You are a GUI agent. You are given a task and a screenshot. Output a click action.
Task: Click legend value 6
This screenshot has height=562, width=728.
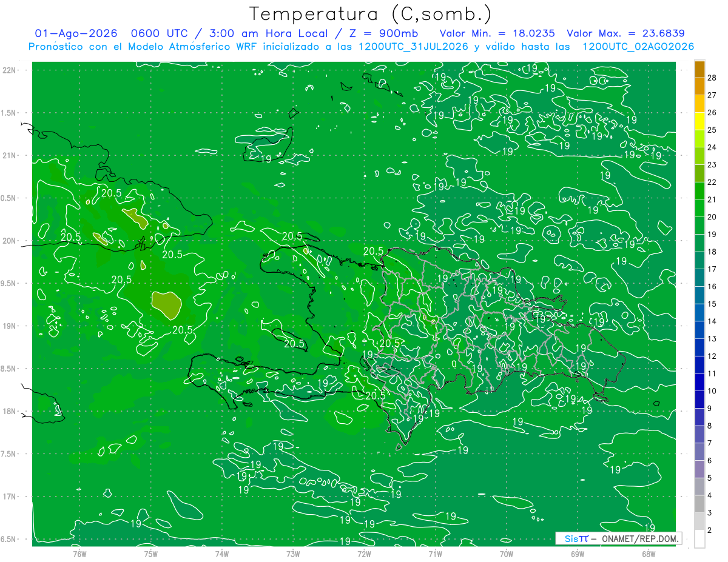click(x=710, y=460)
